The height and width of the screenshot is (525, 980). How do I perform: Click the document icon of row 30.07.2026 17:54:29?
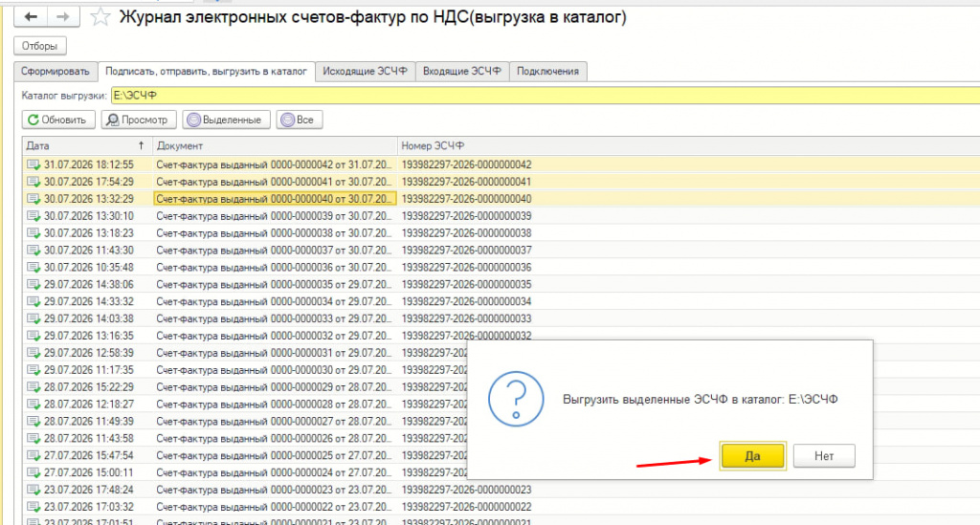tap(33, 182)
